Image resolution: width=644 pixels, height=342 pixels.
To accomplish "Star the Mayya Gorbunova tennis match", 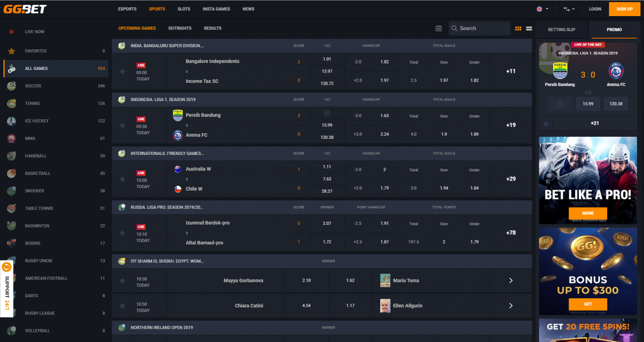I will point(122,281).
